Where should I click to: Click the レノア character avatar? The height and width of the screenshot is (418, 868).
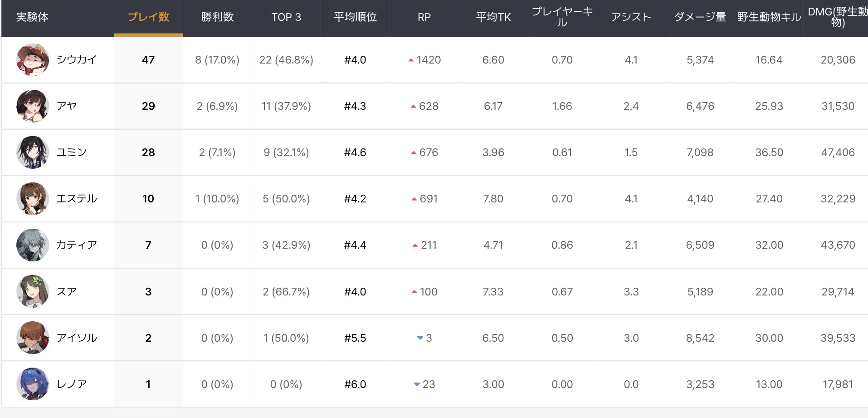coord(33,384)
